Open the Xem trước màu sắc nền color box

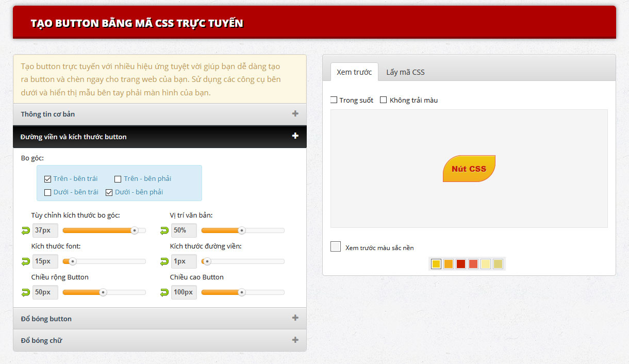click(x=336, y=246)
